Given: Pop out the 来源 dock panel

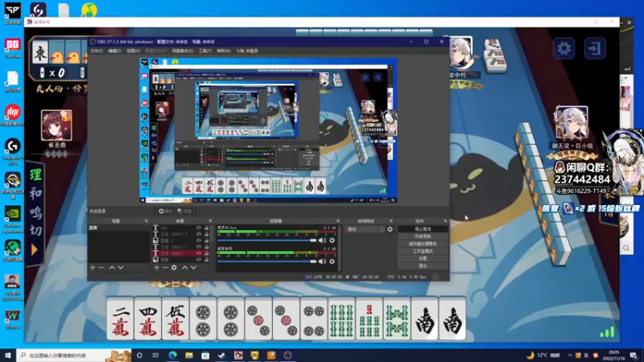Looking at the screenshot, I should (210, 220).
